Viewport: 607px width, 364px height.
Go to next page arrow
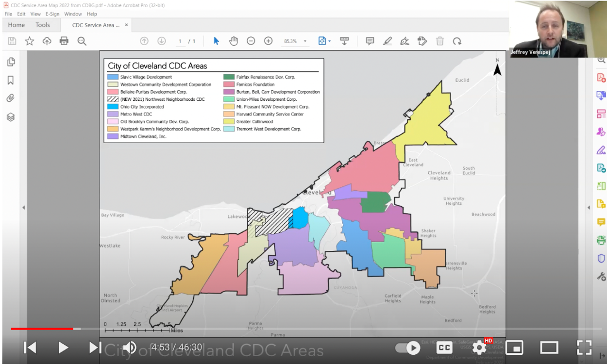click(x=162, y=41)
